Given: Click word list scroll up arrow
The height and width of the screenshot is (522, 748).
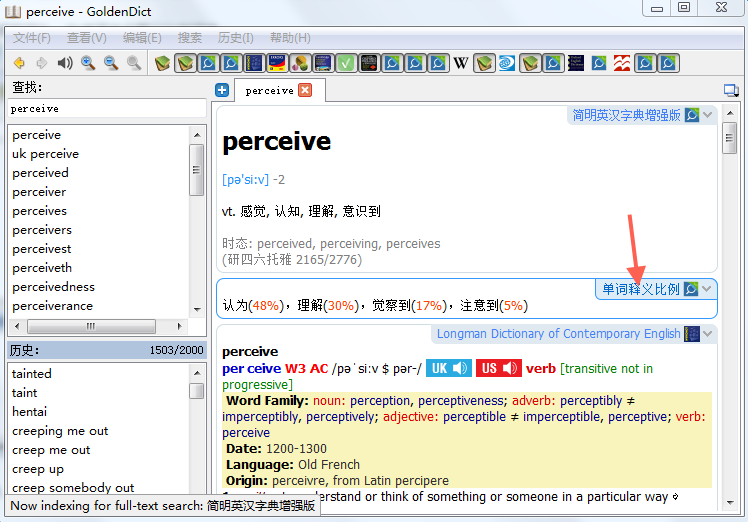Looking at the screenshot, I should point(197,135).
